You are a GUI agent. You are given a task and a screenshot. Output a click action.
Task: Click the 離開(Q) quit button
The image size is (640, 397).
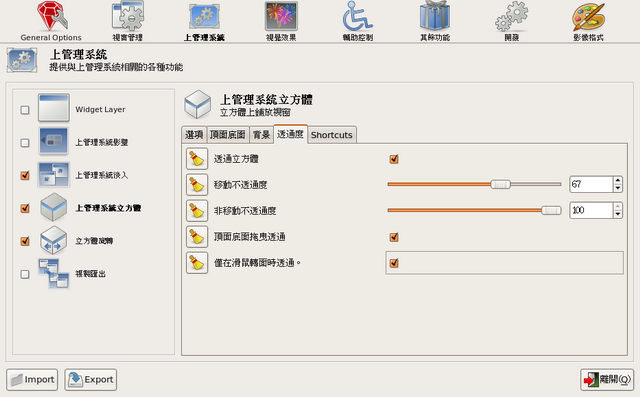click(607, 379)
